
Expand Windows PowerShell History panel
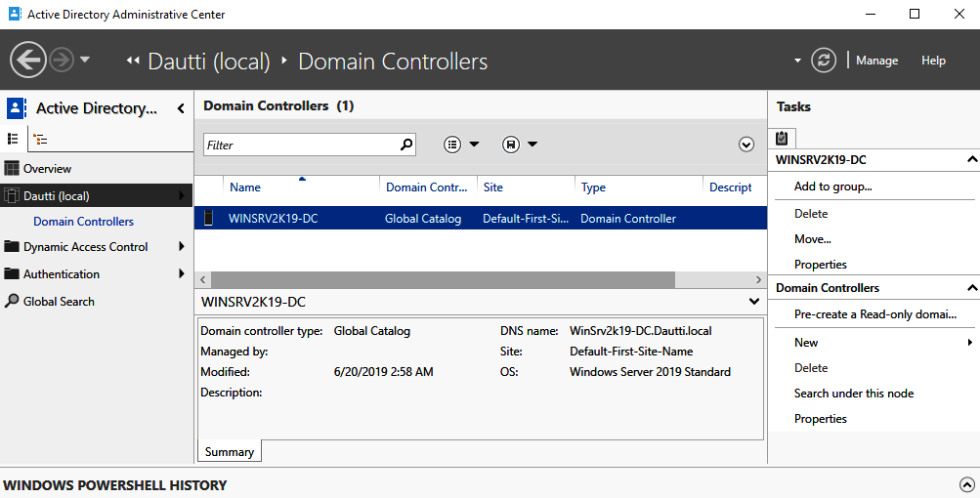point(966,485)
